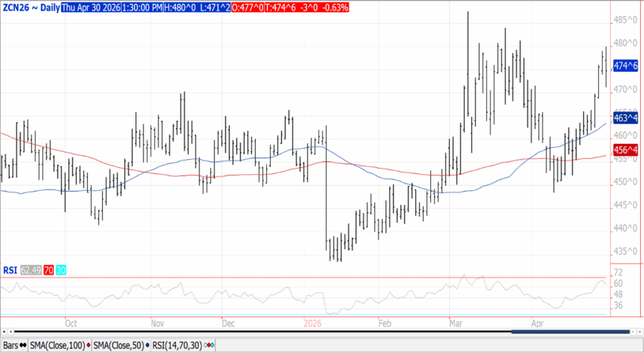Click the colored dots beside RSI(14,70,30)
Screen dimensions: 644x353
point(209,345)
